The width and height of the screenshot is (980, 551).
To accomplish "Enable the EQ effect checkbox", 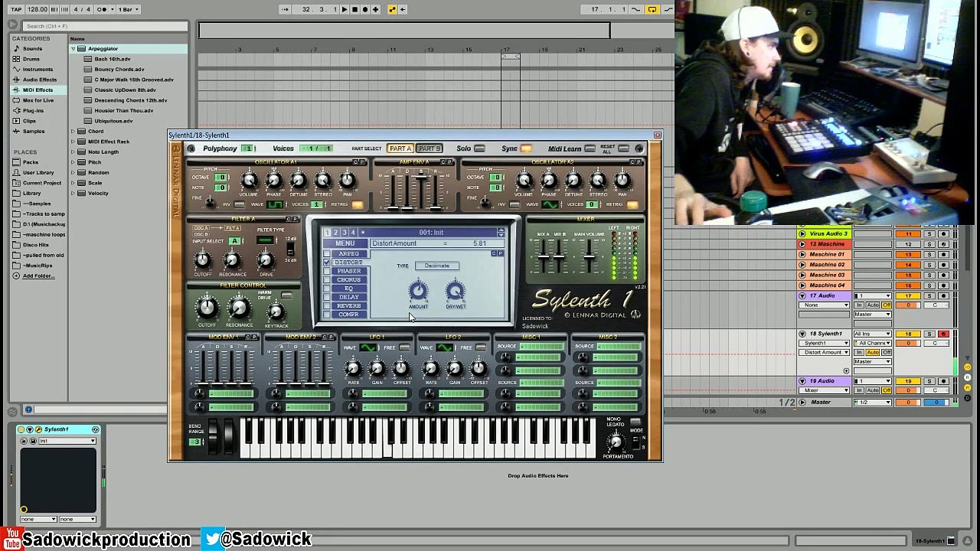I will point(327,289).
